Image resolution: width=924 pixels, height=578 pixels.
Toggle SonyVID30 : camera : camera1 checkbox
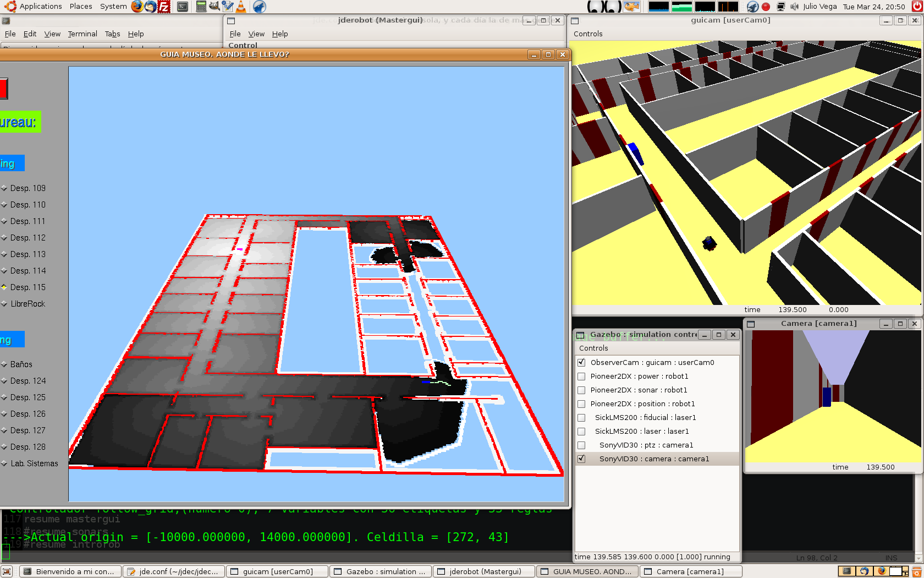pos(581,459)
